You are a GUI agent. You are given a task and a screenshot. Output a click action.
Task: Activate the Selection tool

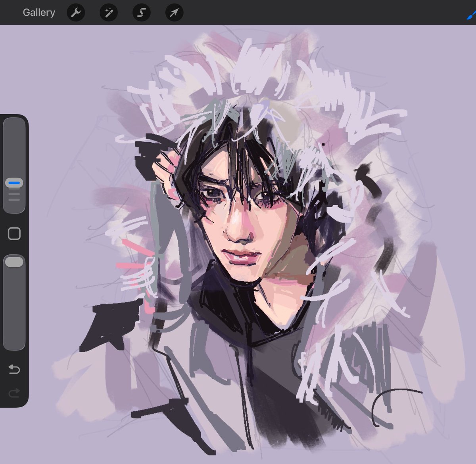(x=141, y=13)
